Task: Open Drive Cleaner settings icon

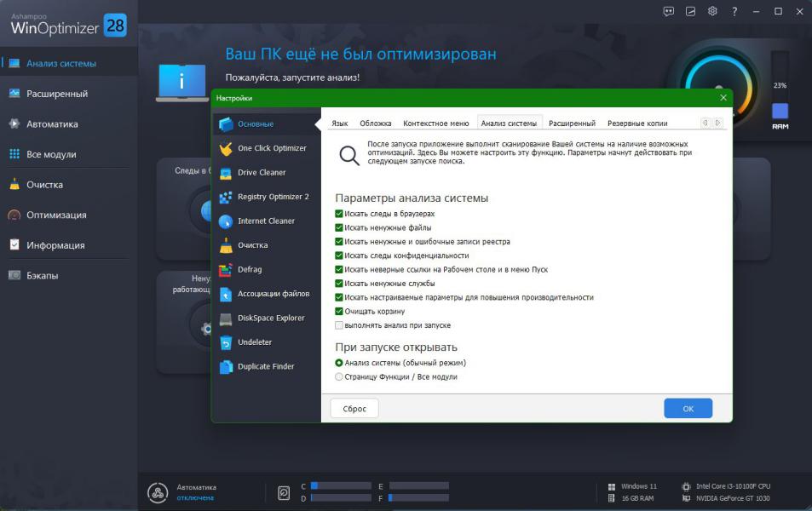Action: click(x=225, y=173)
